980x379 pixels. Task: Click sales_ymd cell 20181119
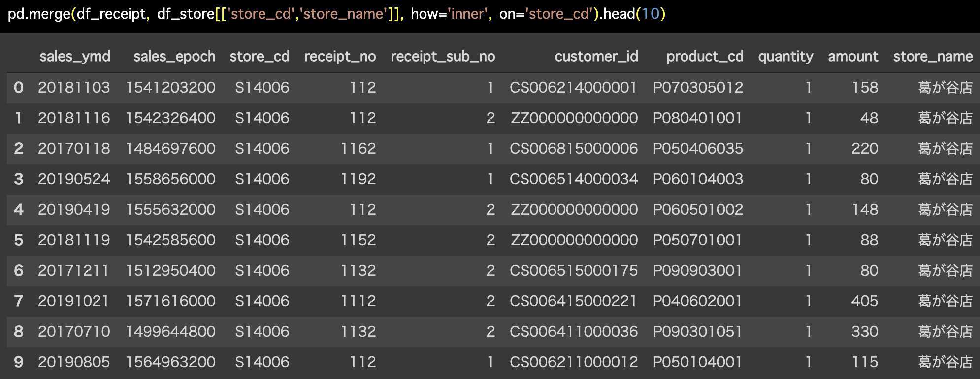(x=74, y=240)
